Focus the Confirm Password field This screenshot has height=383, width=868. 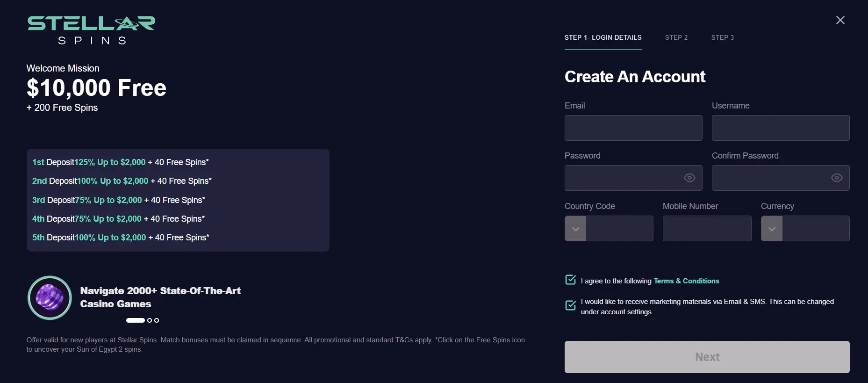(781, 178)
